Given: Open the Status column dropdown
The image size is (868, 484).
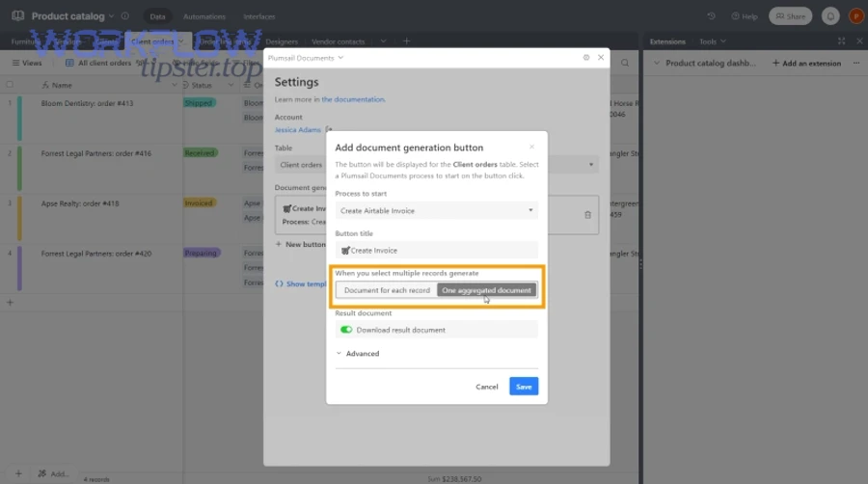Looking at the screenshot, I should 231,85.
